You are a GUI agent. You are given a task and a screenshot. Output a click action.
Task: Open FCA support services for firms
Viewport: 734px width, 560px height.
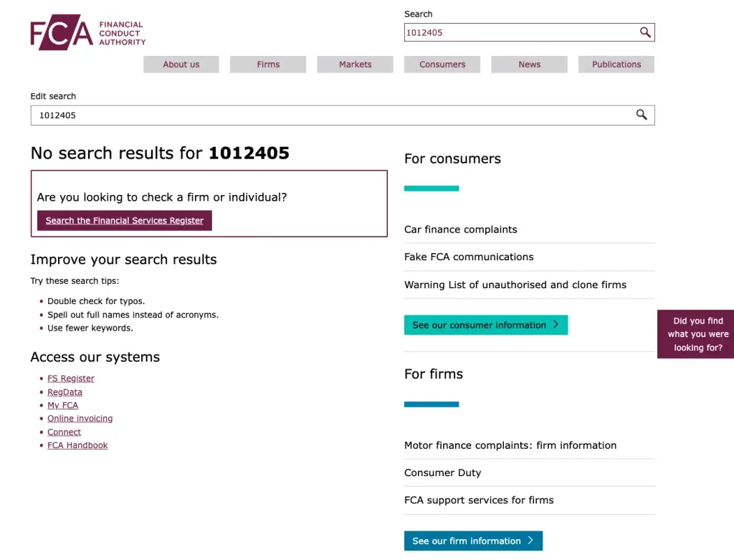[479, 500]
